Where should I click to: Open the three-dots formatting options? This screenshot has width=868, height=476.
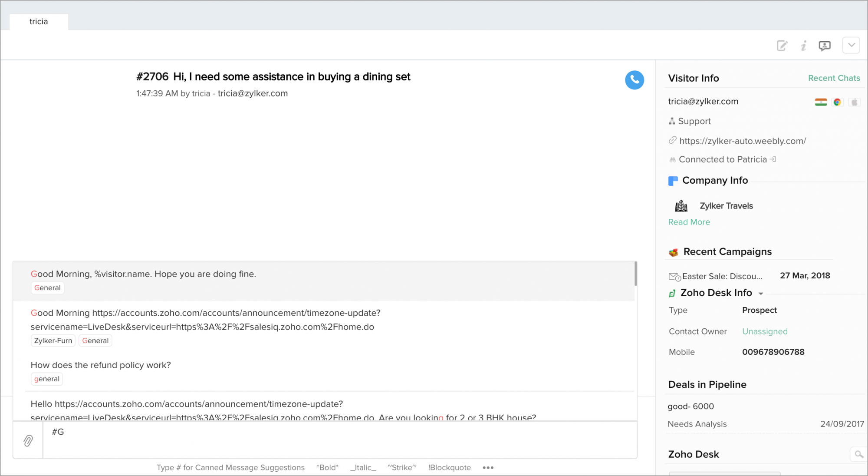click(488, 468)
